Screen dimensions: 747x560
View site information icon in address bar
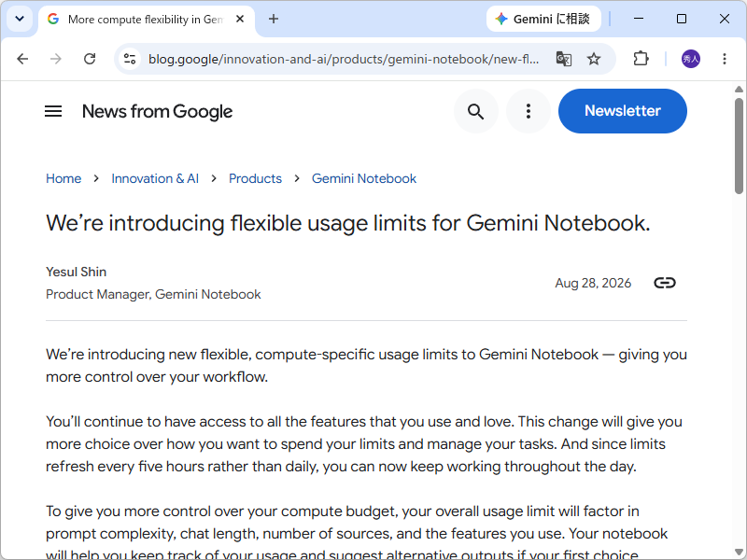pos(130,59)
